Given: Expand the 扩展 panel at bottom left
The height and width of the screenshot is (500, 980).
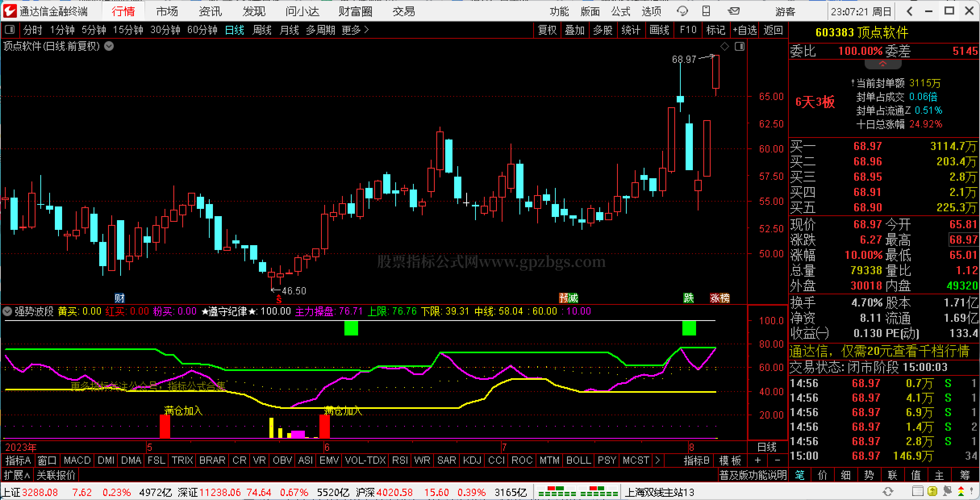Looking at the screenshot, I should click(x=17, y=475).
